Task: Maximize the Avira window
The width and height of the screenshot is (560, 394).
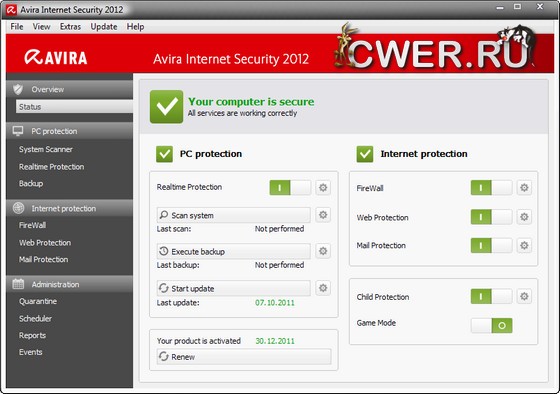Action: (518, 6)
